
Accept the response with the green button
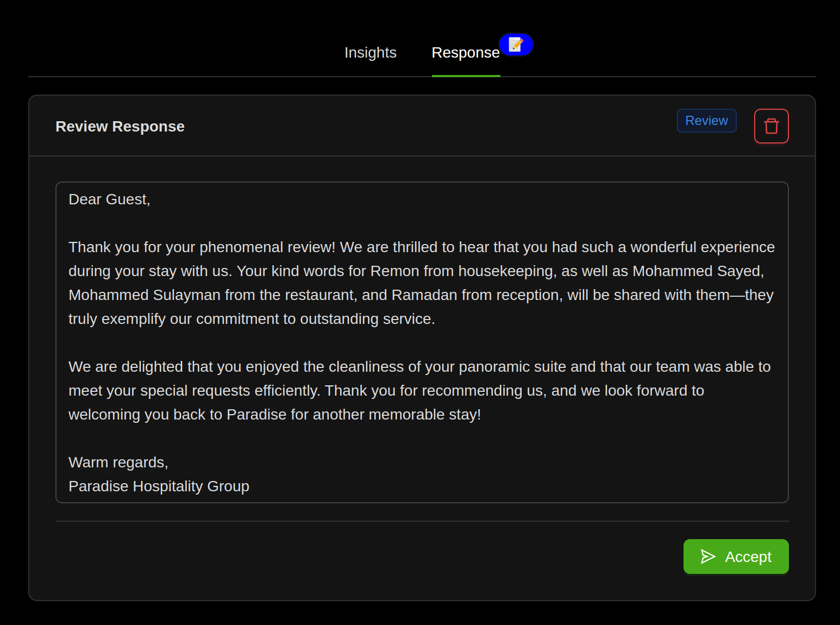pos(736,557)
